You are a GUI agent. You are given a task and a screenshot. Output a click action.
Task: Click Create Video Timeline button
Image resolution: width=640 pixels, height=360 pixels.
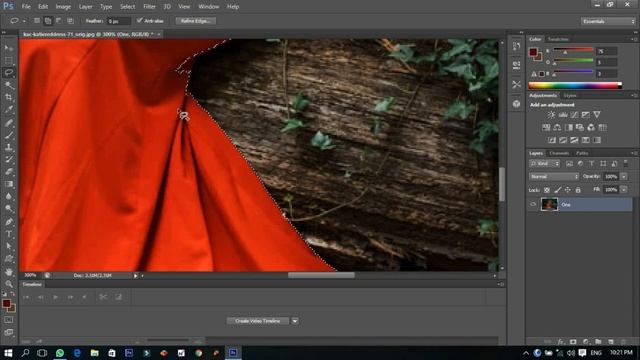click(x=258, y=321)
